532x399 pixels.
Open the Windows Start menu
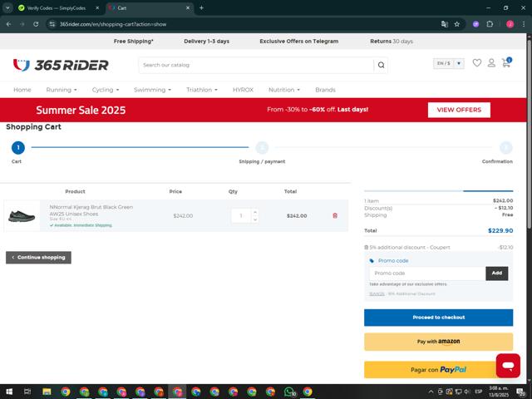point(9,392)
